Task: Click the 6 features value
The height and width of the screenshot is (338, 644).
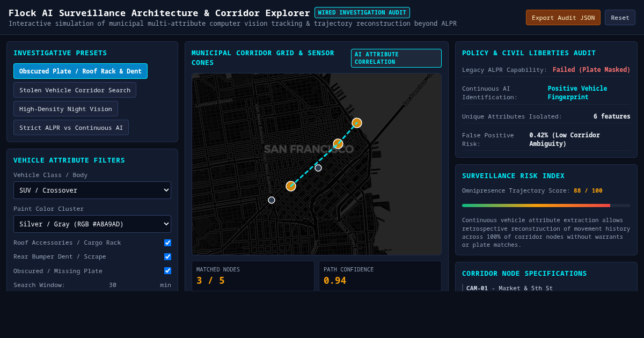Action: (x=612, y=116)
